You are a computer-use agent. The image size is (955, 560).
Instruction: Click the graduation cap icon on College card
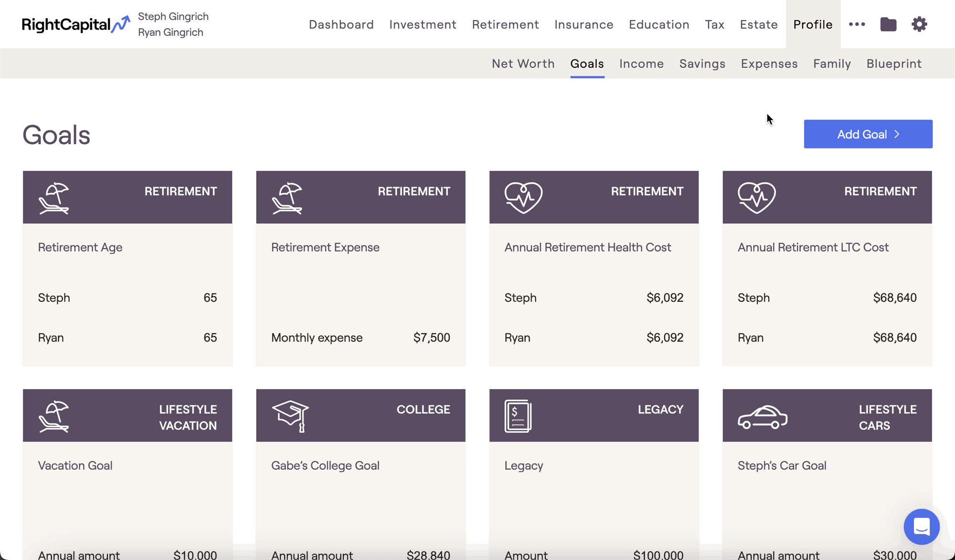(x=290, y=416)
